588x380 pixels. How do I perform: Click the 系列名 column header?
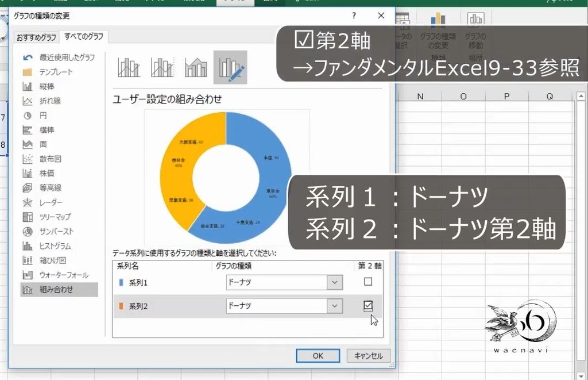click(127, 266)
